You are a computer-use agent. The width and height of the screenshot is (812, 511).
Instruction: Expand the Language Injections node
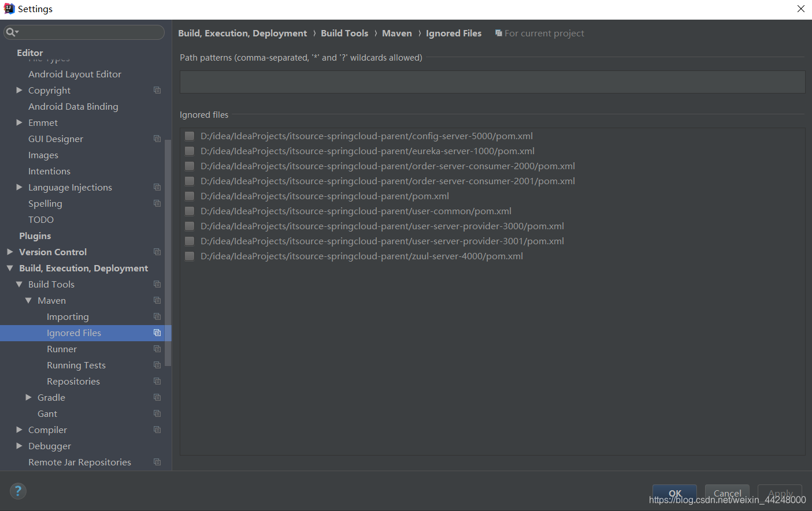tap(19, 187)
